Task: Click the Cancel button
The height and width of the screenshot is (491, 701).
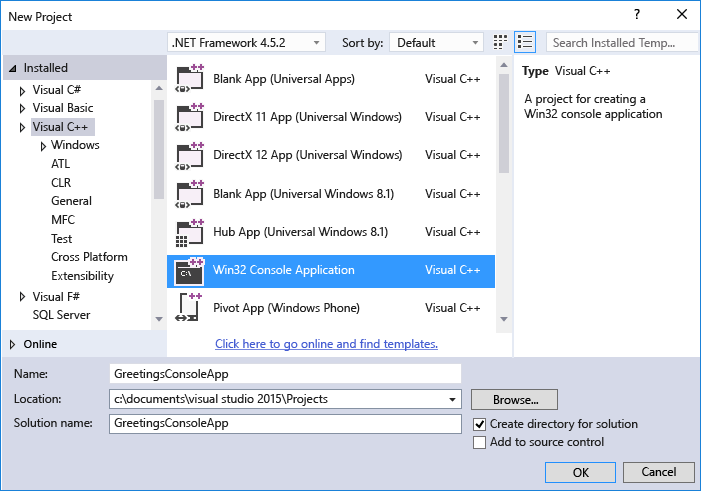Action: click(659, 472)
